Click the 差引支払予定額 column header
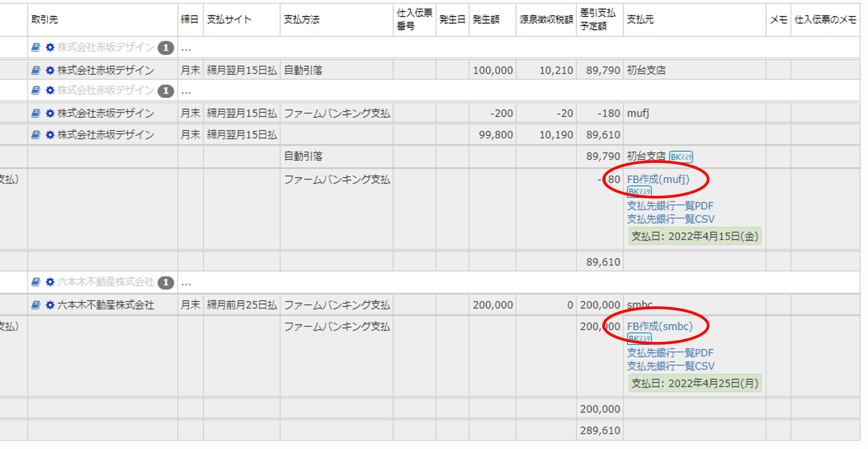The height and width of the screenshot is (449, 868). [600, 20]
